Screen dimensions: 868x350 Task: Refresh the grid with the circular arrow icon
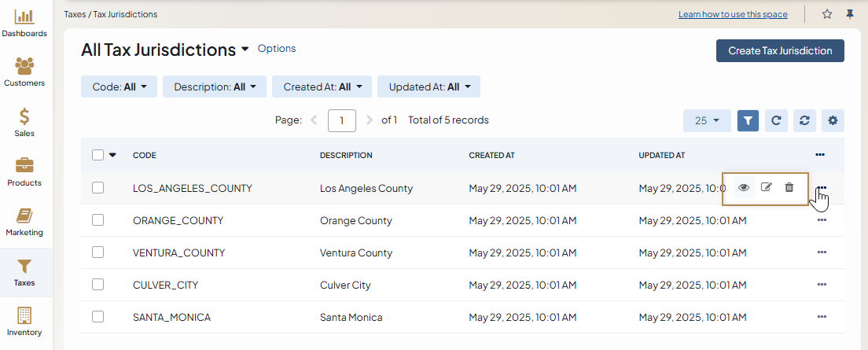(x=776, y=120)
